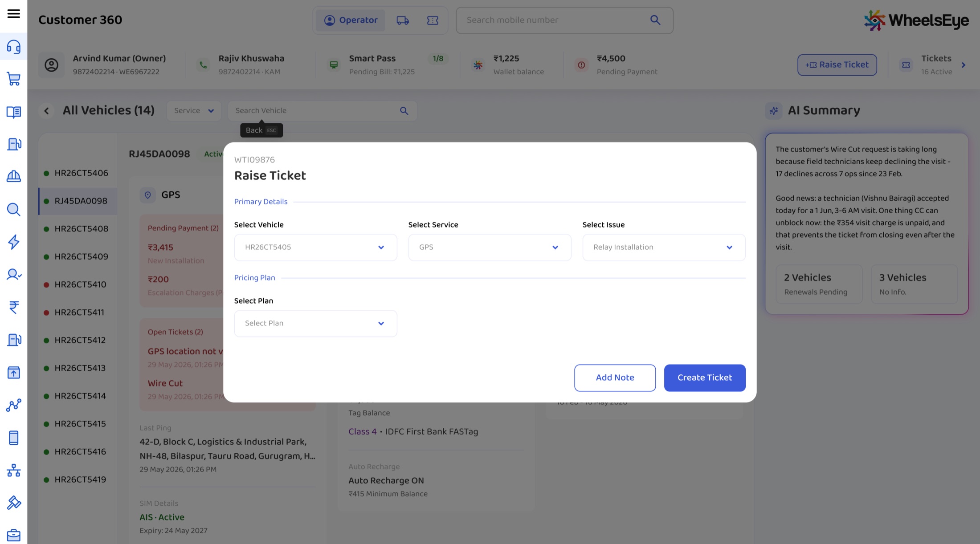Screen dimensions: 980x544
Task: Select vehicle HR26CT5415 in the list
Action: (x=78, y=424)
